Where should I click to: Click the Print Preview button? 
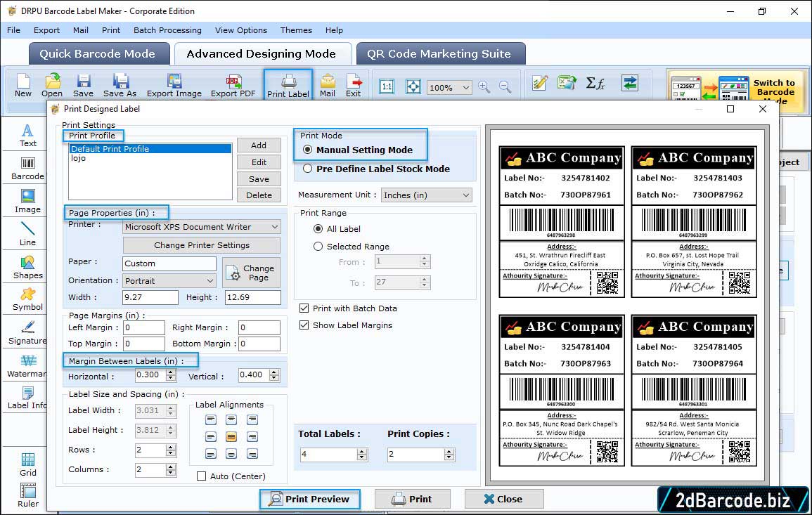(x=309, y=499)
